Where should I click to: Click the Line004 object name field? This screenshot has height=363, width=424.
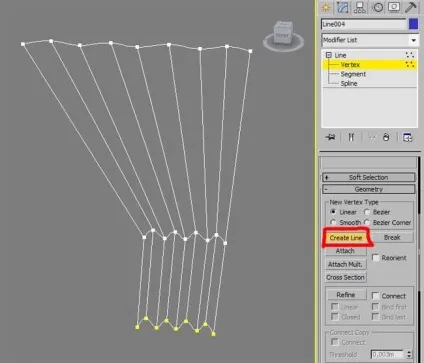(x=364, y=24)
